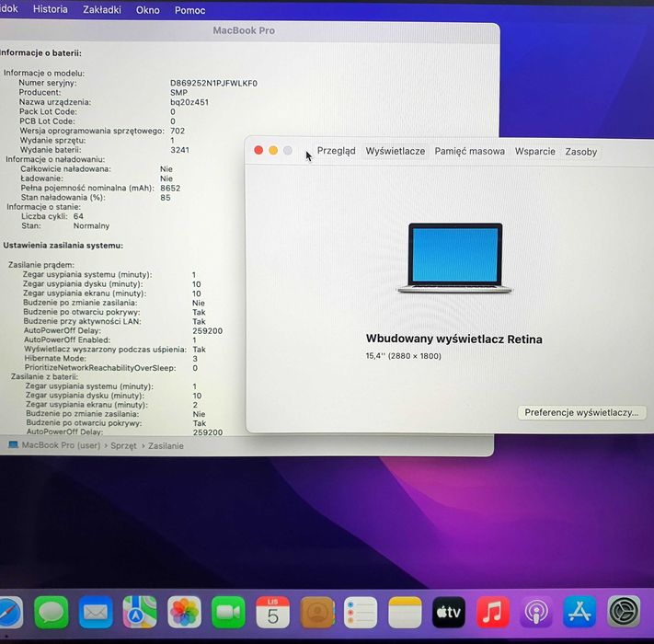Screen dimensions: 654x644
Task: Open the Pamięć masowa tab
Action: (470, 152)
